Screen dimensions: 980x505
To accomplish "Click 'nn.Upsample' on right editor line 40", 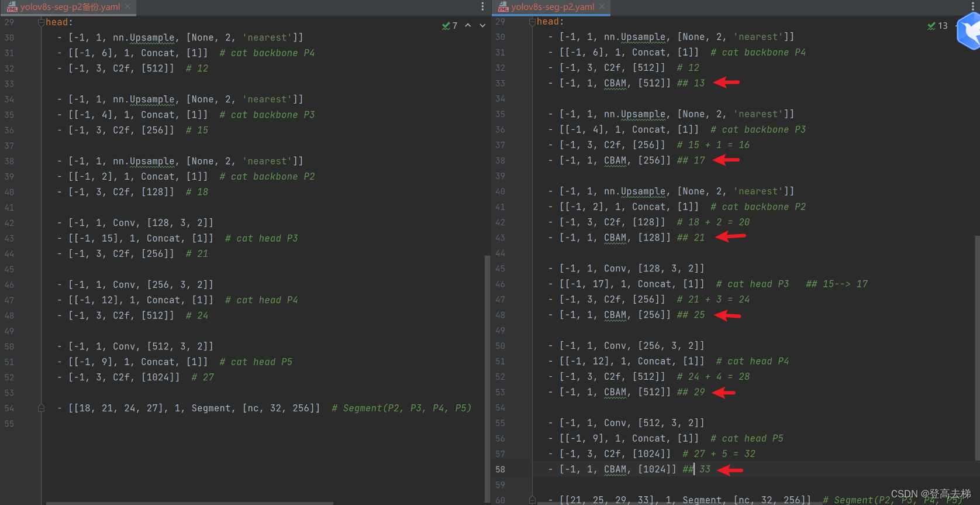I will tap(635, 192).
